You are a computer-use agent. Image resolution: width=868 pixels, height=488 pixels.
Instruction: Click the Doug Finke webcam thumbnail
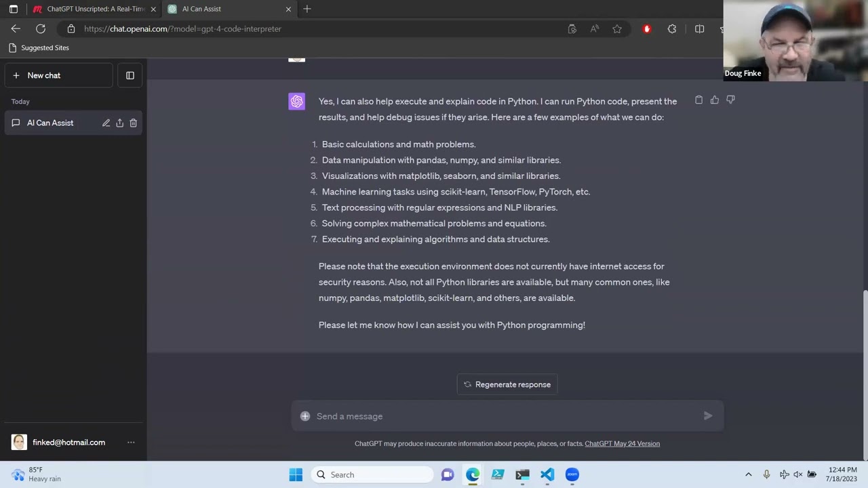coord(796,41)
